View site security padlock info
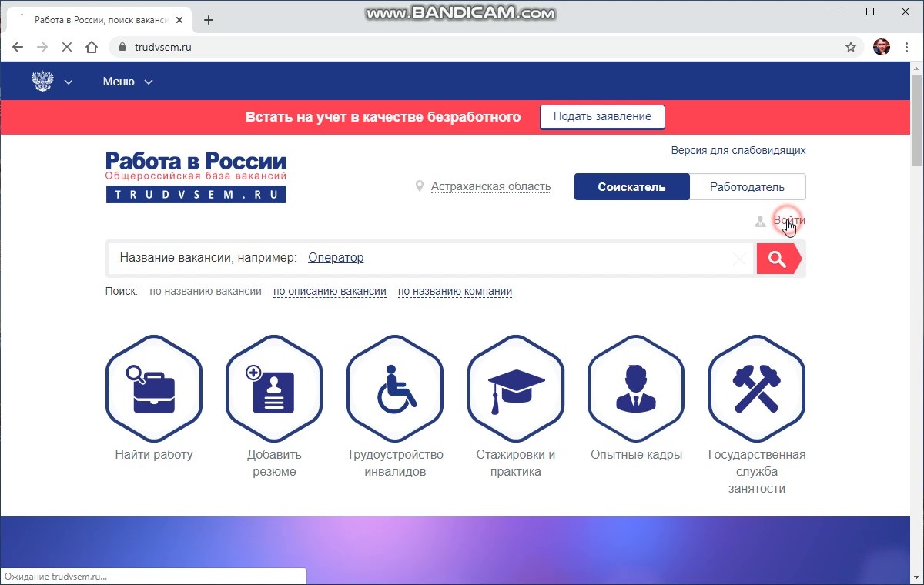 tap(122, 47)
